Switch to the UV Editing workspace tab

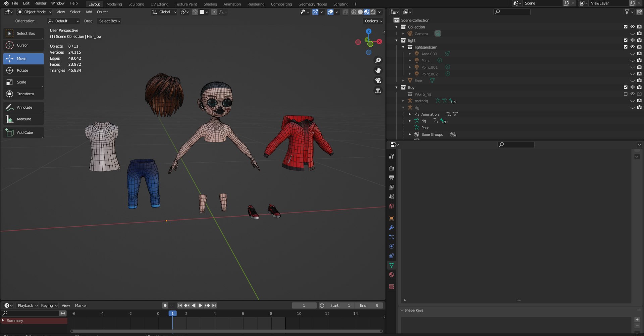coord(159,4)
